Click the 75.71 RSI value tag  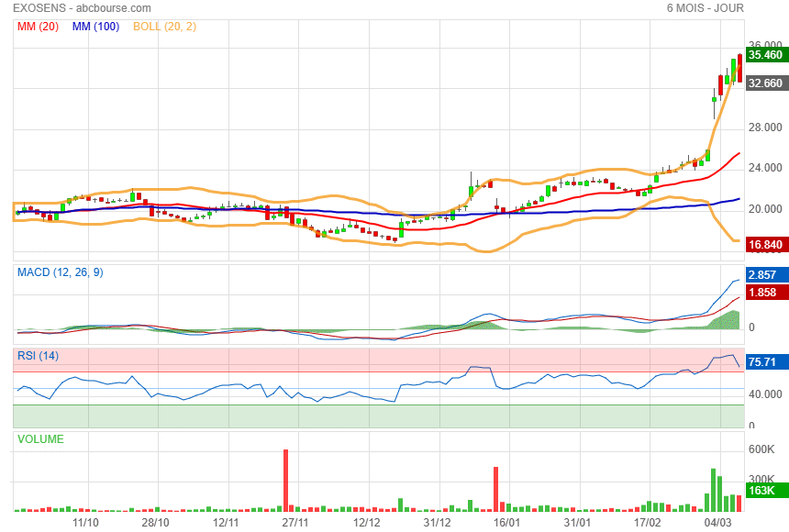coord(766,362)
